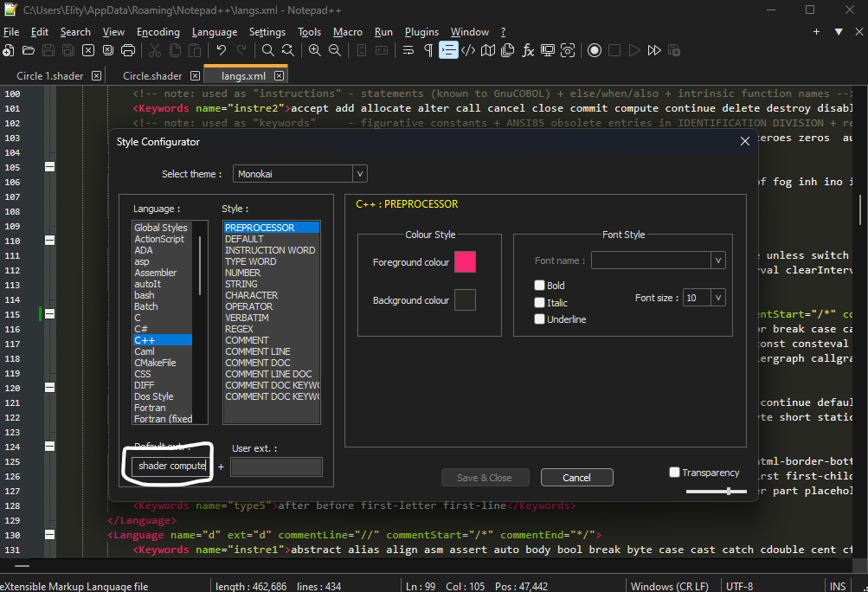Open the Language menu
Screen dimensions: 868x592
[215, 32]
